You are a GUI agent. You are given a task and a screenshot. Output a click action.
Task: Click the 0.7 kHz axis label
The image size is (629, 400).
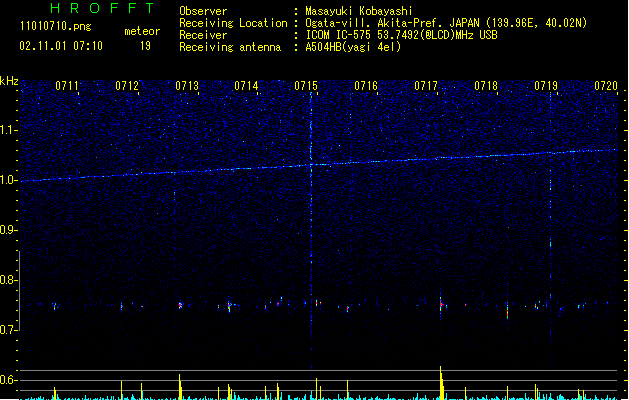(x=9, y=330)
